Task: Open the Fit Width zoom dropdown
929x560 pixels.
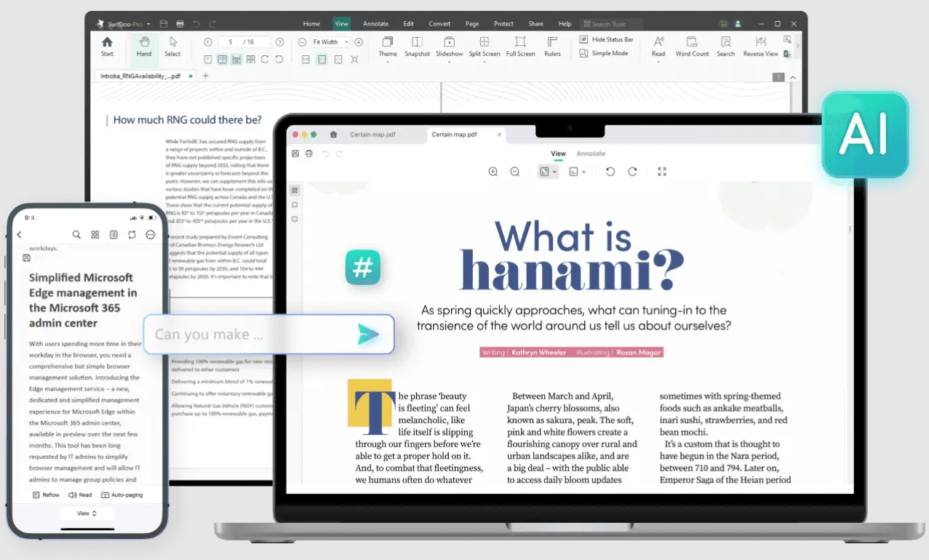Action: (330, 42)
